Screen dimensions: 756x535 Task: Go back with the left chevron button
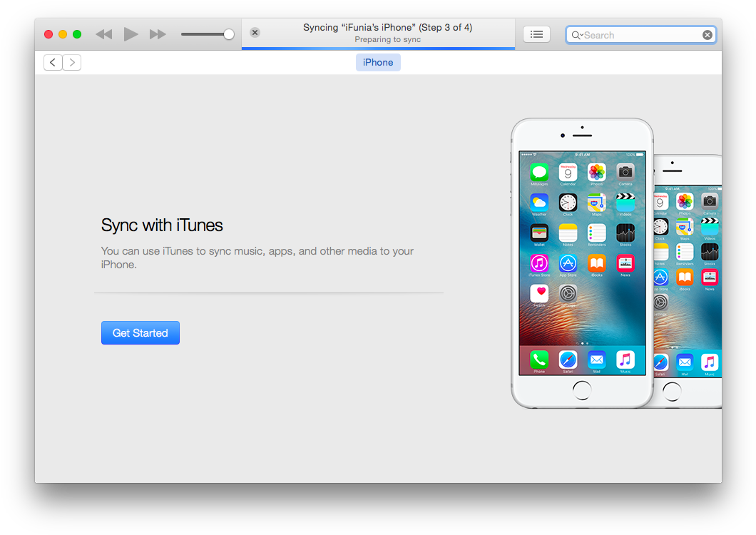pos(53,62)
